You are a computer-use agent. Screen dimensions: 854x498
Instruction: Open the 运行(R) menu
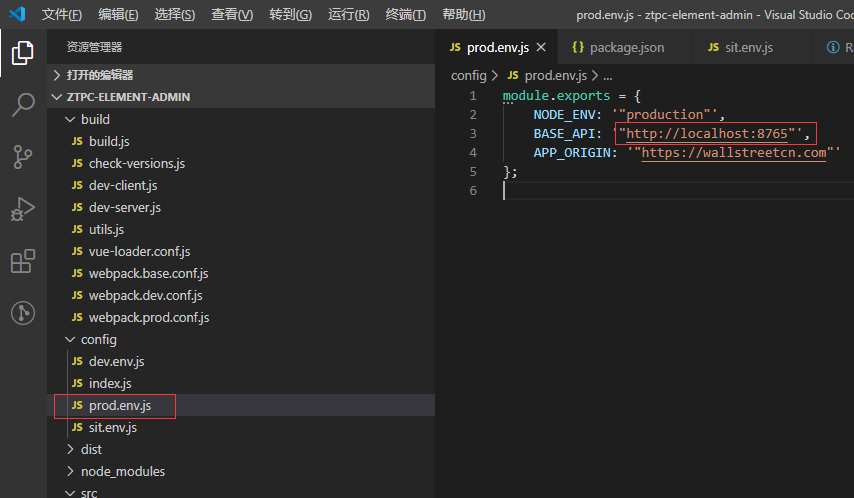pyautogui.click(x=349, y=14)
